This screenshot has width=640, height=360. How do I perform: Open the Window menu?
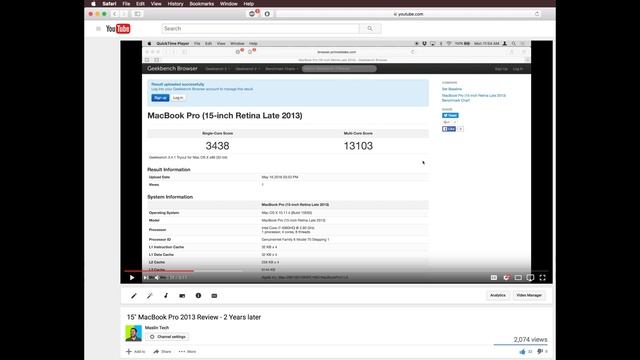click(x=229, y=4)
